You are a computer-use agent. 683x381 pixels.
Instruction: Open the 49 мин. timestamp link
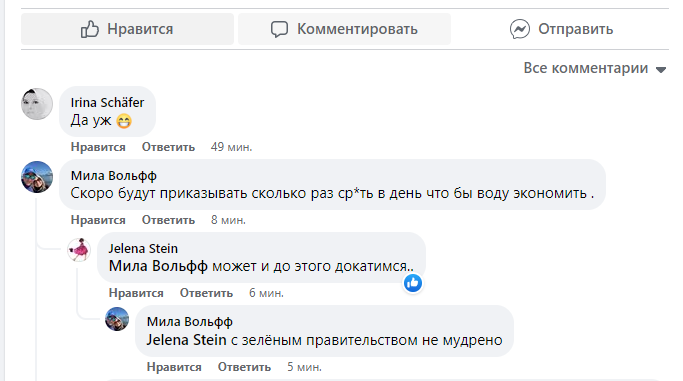coord(231,147)
